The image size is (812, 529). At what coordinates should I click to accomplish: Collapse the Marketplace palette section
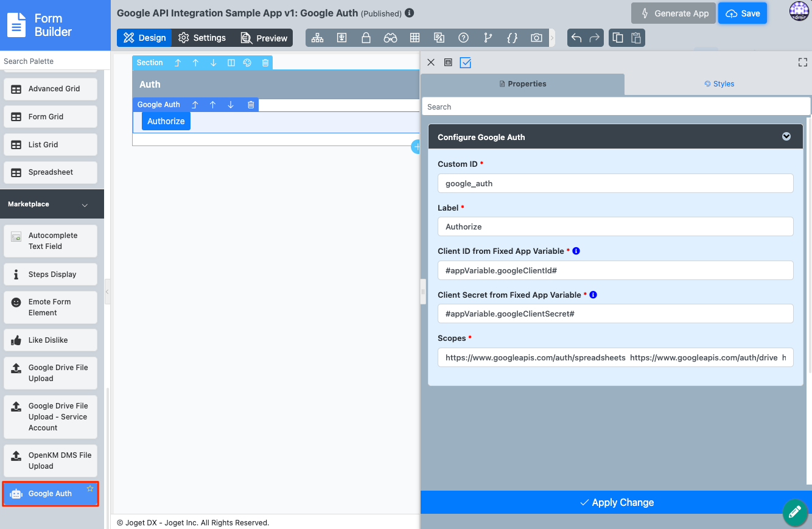point(85,205)
